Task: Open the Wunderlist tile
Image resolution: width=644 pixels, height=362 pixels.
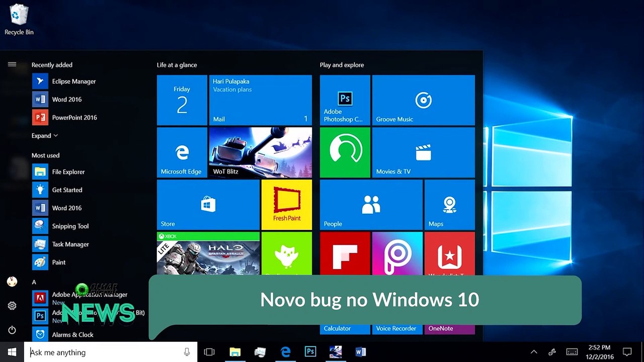Action: tap(450, 253)
